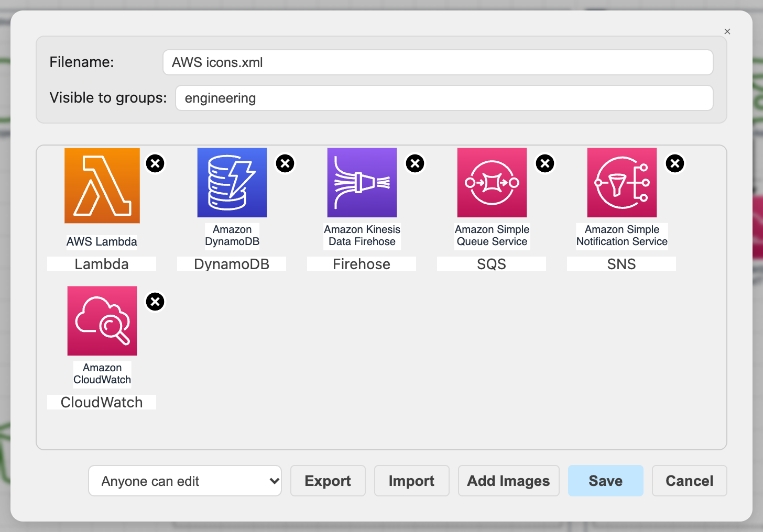Click the 'AWS Lambda' caption text
The width and height of the screenshot is (763, 532).
coord(102,241)
